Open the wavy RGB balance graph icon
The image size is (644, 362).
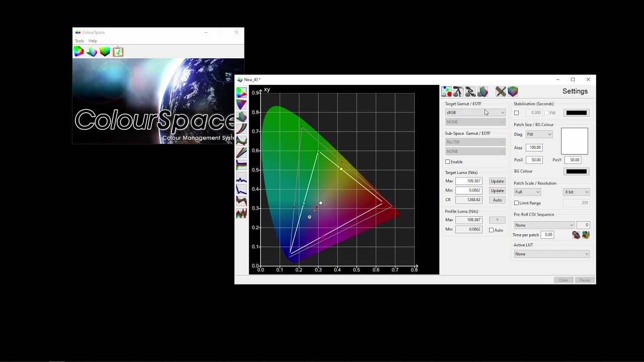[x=242, y=141]
